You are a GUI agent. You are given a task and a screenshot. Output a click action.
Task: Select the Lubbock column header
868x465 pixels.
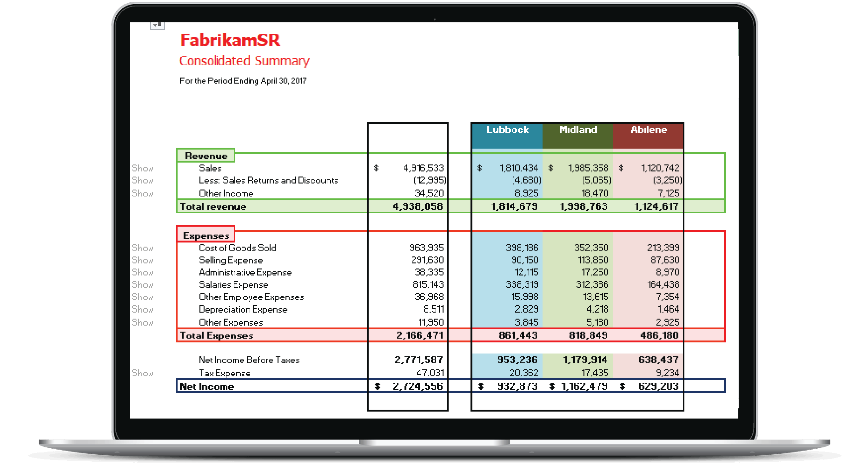point(507,136)
